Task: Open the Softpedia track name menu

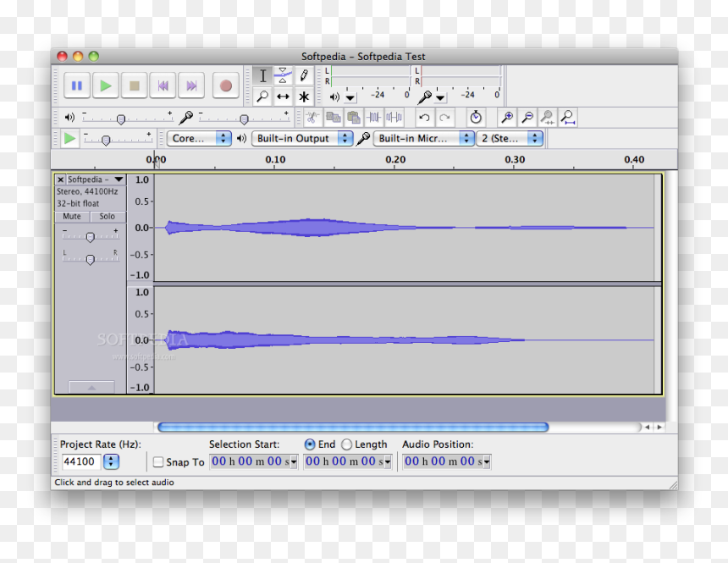Action: click(x=96, y=179)
